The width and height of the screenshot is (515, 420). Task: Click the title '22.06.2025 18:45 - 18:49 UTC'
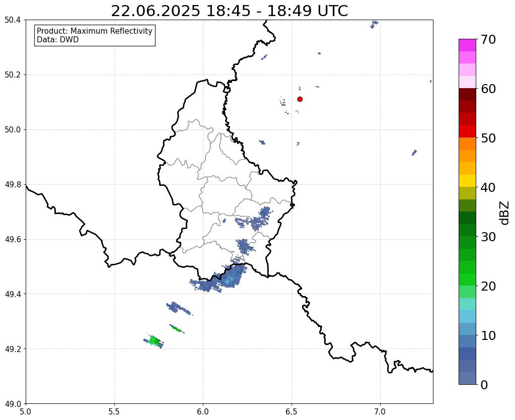[x=229, y=11]
